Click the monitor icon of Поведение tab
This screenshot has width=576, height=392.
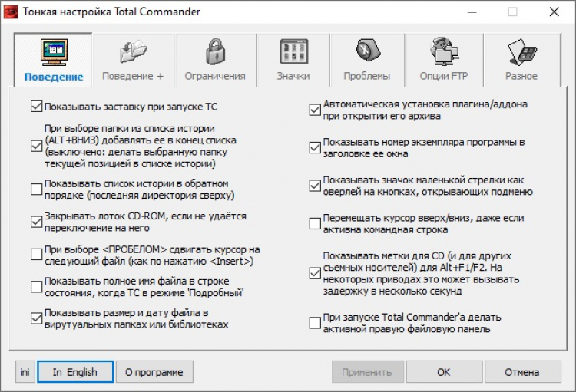pyautogui.click(x=54, y=53)
